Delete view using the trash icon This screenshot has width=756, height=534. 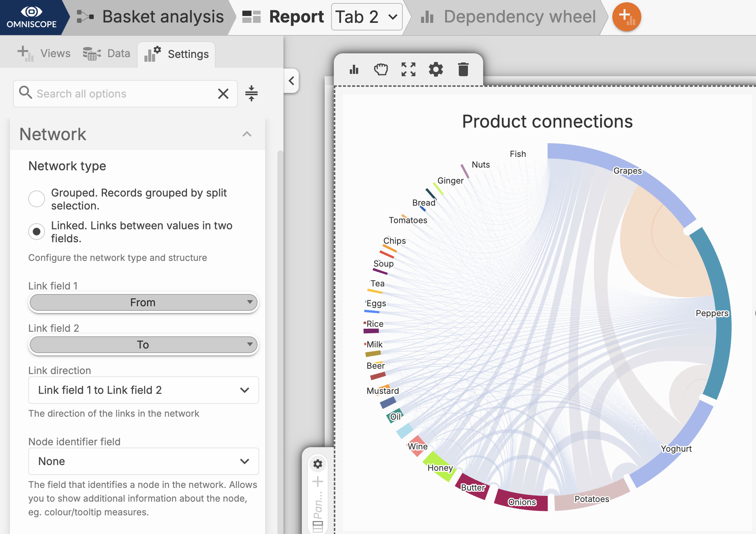point(463,70)
